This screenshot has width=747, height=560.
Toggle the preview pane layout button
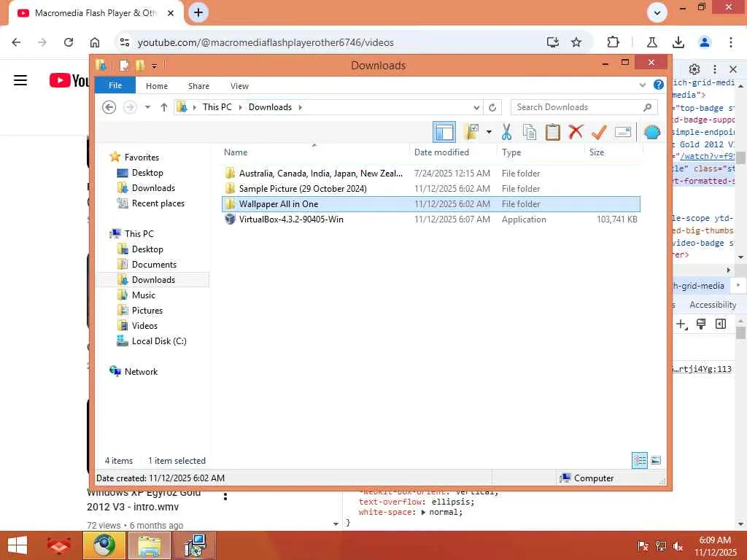pyautogui.click(x=444, y=132)
